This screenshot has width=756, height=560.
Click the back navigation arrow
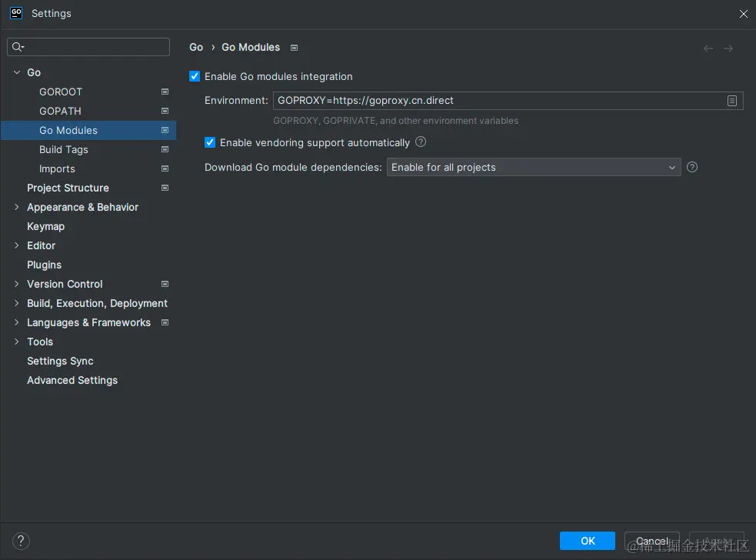tap(708, 48)
